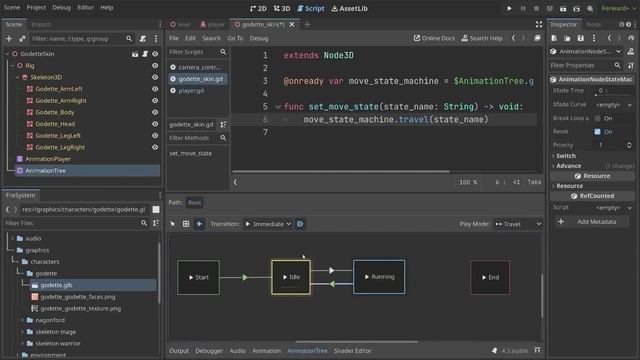Stop the running project
Image resolution: width=640 pixels, height=360 pixels.
(x=536, y=8)
